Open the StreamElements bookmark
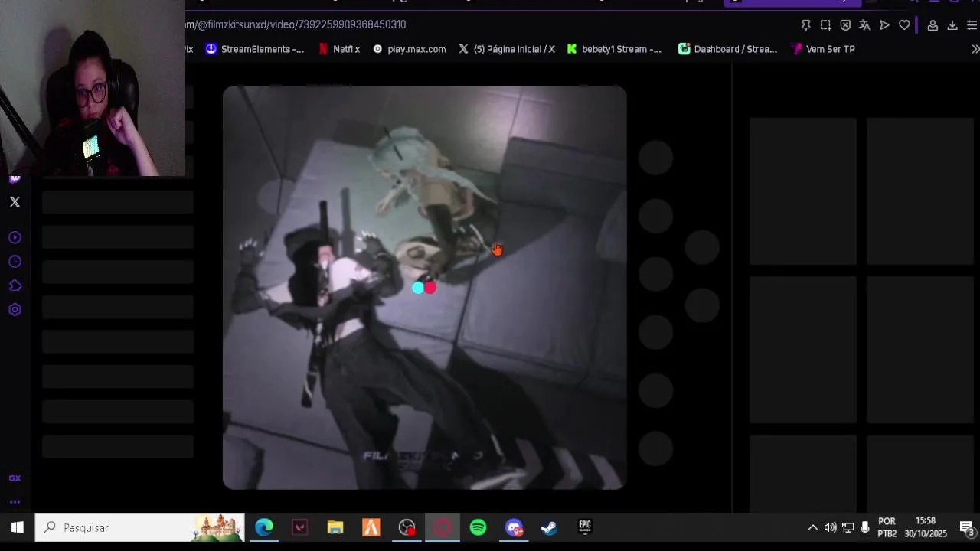The height and width of the screenshot is (551, 980). pos(255,49)
